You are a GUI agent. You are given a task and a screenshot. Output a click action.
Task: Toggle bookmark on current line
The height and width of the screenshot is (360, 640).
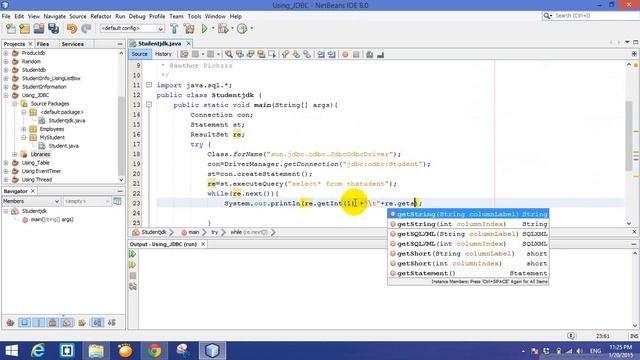pyautogui.click(x=307, y=54)
